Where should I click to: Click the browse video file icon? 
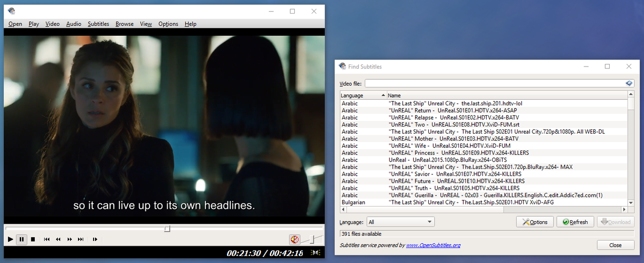click(629, 83)
